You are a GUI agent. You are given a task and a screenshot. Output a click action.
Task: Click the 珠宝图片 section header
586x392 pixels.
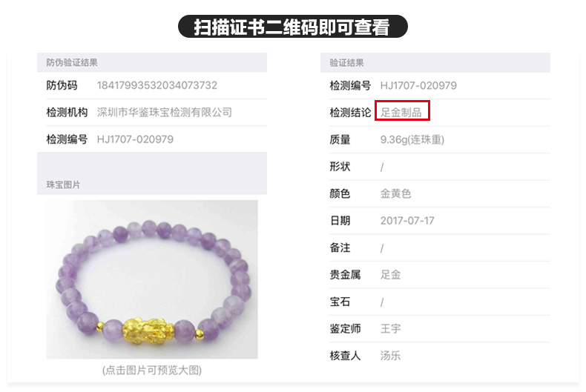[63, 185]
